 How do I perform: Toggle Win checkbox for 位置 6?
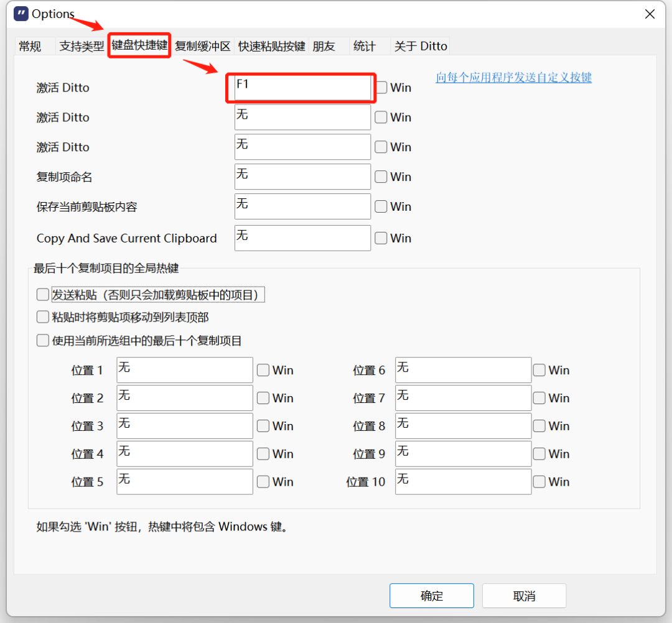[539, 370]
